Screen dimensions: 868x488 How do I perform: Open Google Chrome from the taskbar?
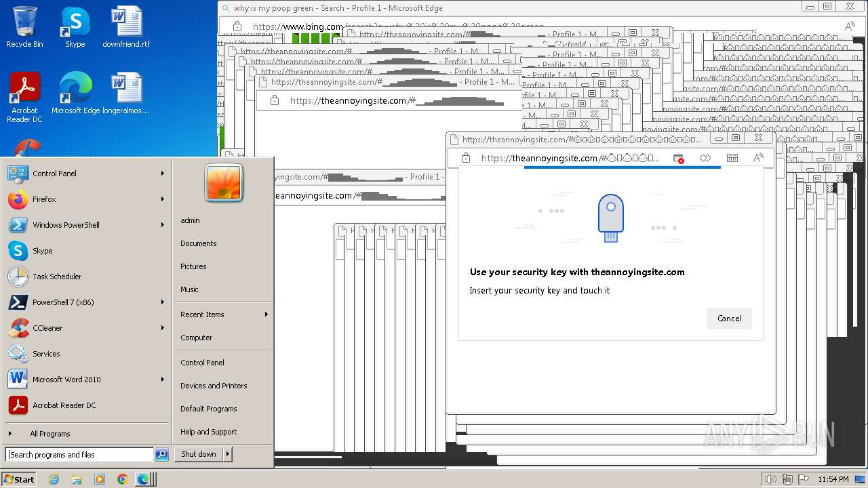click(x=122, y=479)
